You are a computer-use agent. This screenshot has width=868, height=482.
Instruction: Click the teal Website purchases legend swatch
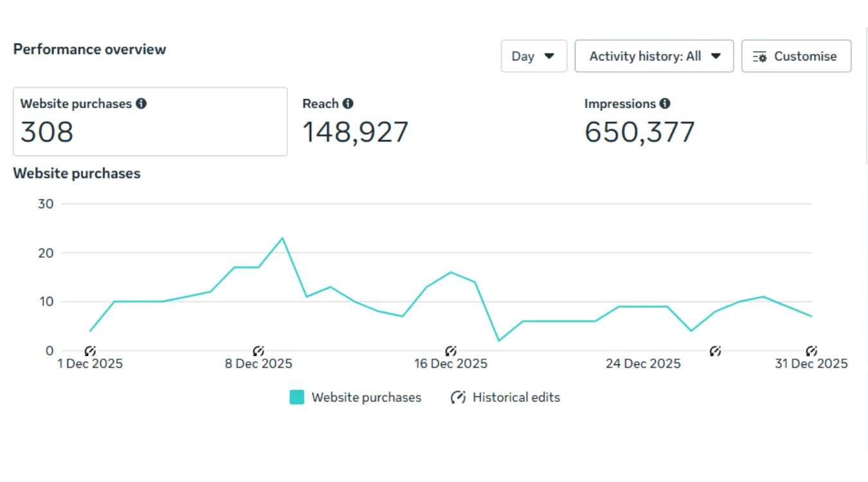296,397
